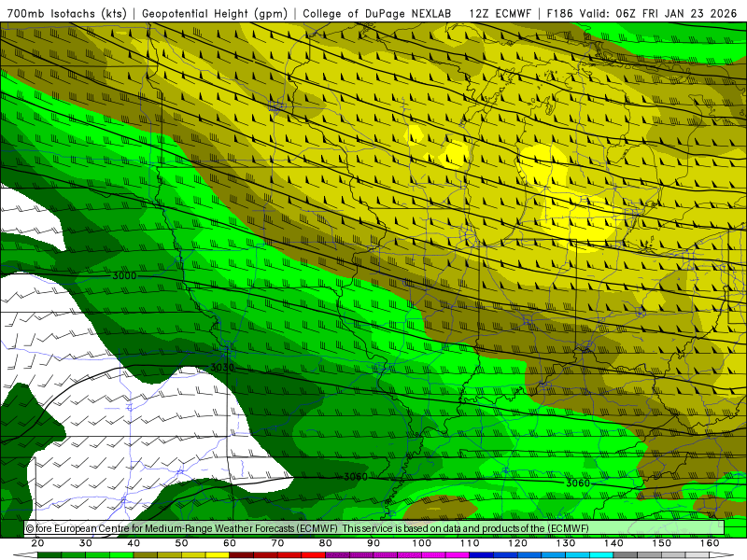Click the "F186" forecast hour text

[x=559, y=13]
